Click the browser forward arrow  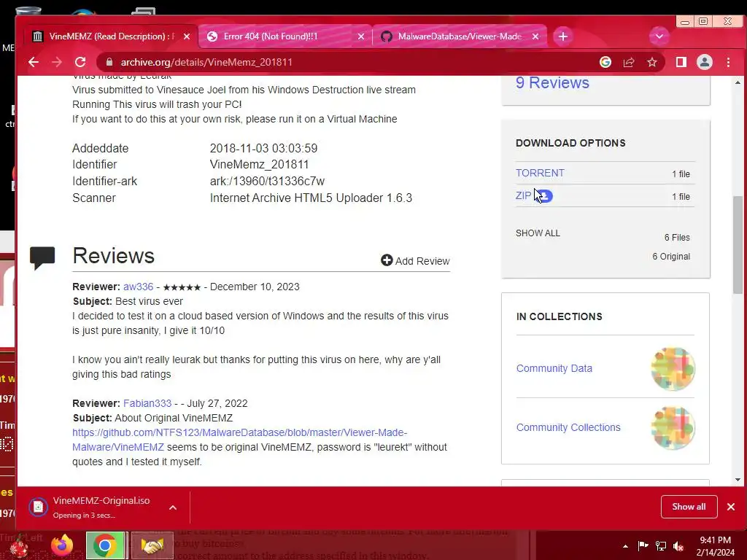point(57,62)
